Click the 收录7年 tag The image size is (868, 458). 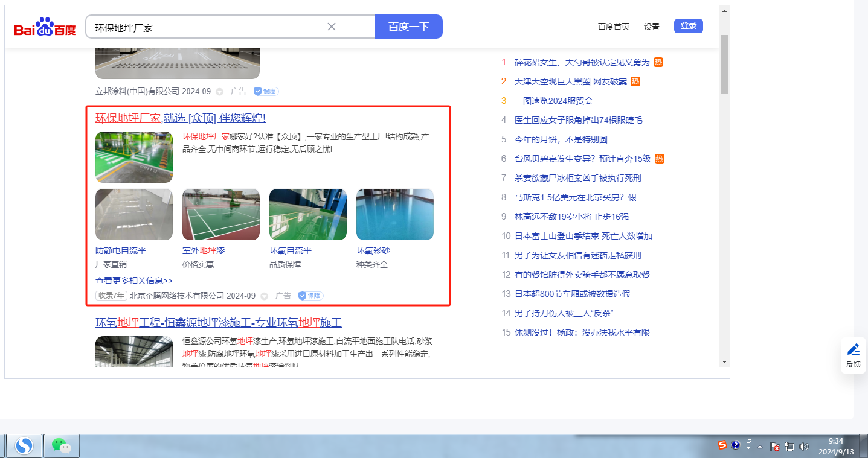click(112, 296)
